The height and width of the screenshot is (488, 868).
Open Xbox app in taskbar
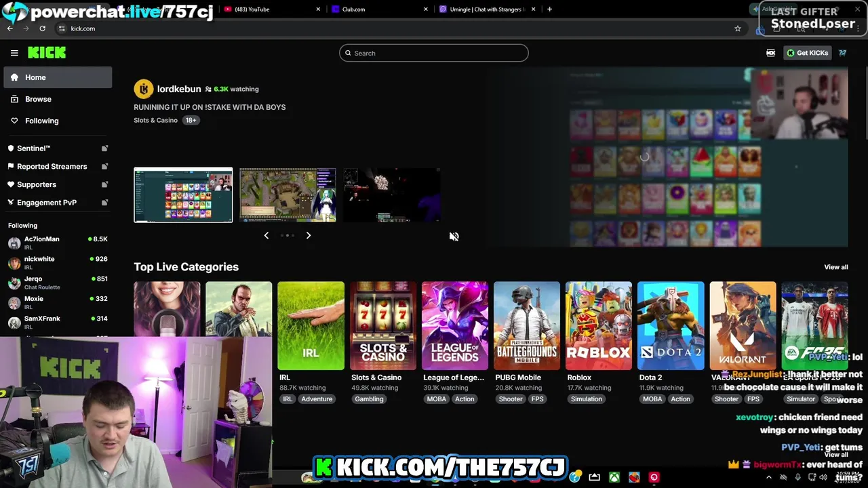pos(614,477)
